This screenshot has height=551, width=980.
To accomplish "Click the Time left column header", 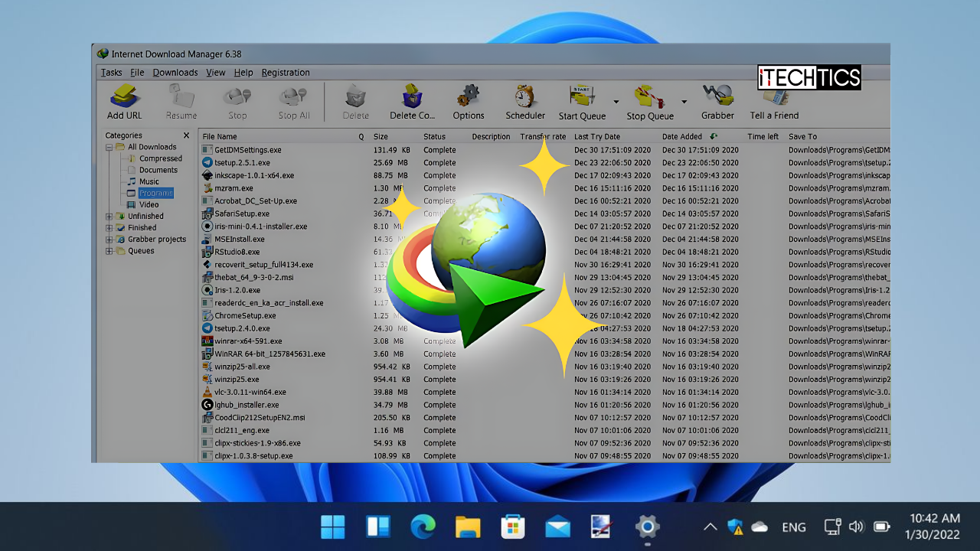I will (x=764, y=136).
